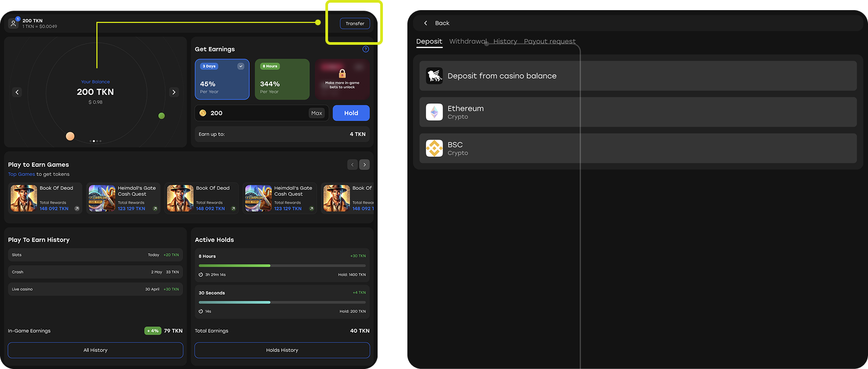Click the BSC Binance logo icon
The height and width of the screenshot is (369, 868).
click(x=434, y=148)
